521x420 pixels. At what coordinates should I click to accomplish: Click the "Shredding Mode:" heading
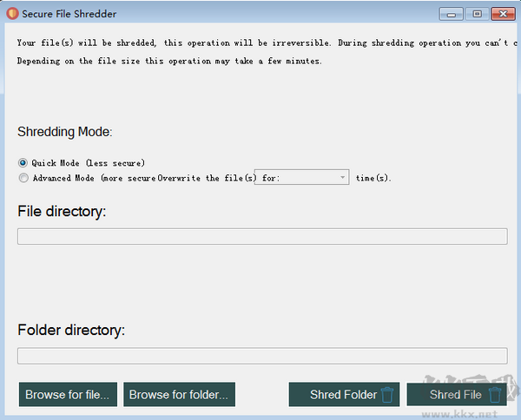(x=64, y=132)
